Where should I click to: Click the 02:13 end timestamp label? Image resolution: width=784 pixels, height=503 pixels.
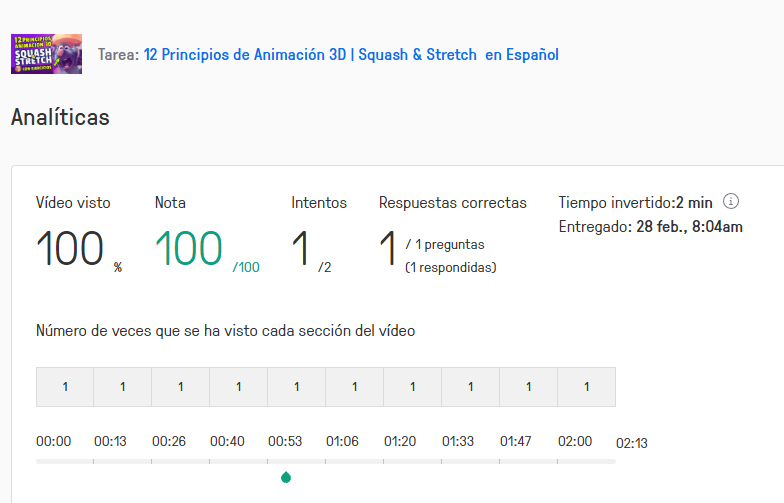pyautogui.click(x=632, y=443)
